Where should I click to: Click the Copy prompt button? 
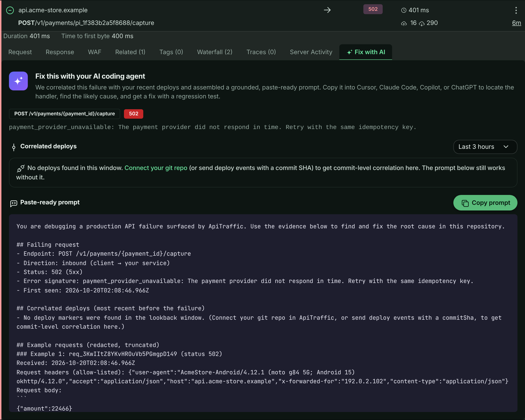(x=485, y=203)
